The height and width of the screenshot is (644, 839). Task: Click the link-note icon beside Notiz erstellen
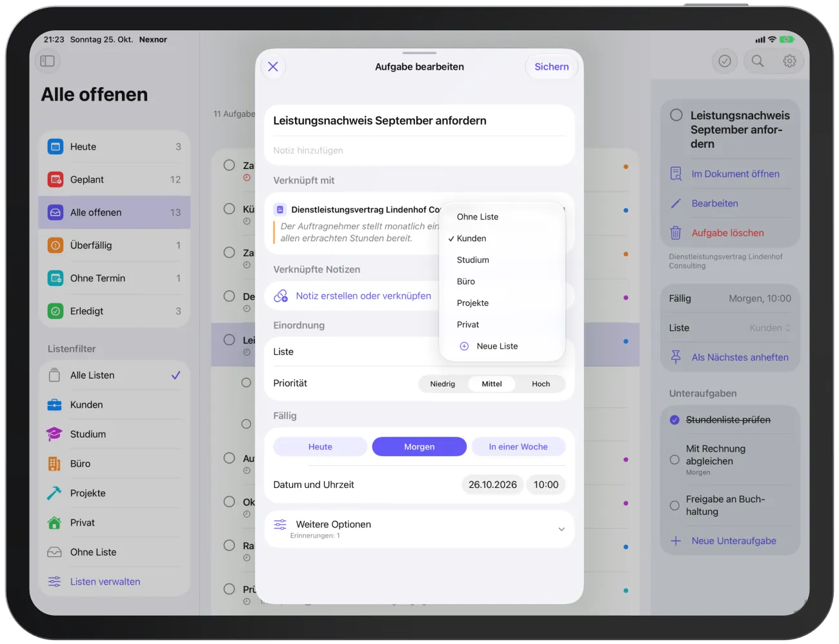[x=281, y=296]
